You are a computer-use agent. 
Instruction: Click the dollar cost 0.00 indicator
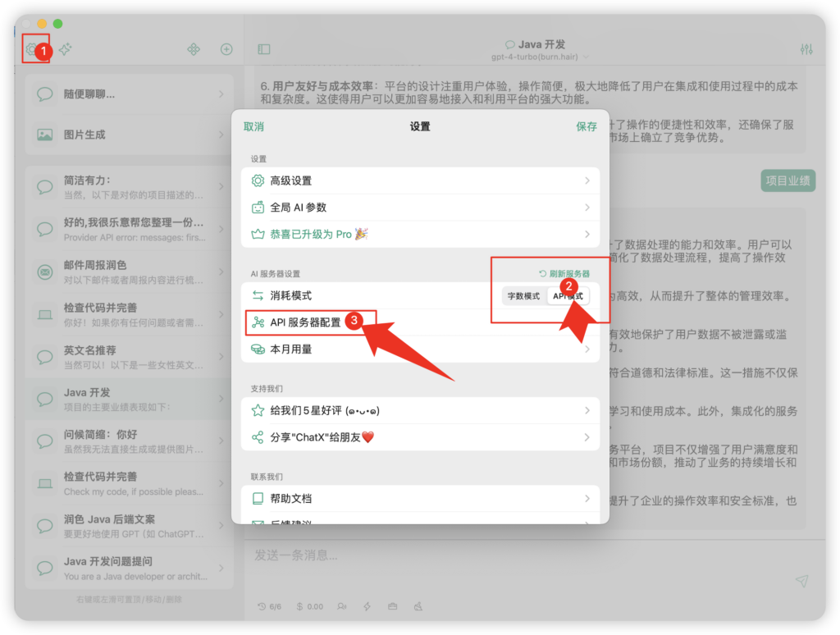click(309, 606)
